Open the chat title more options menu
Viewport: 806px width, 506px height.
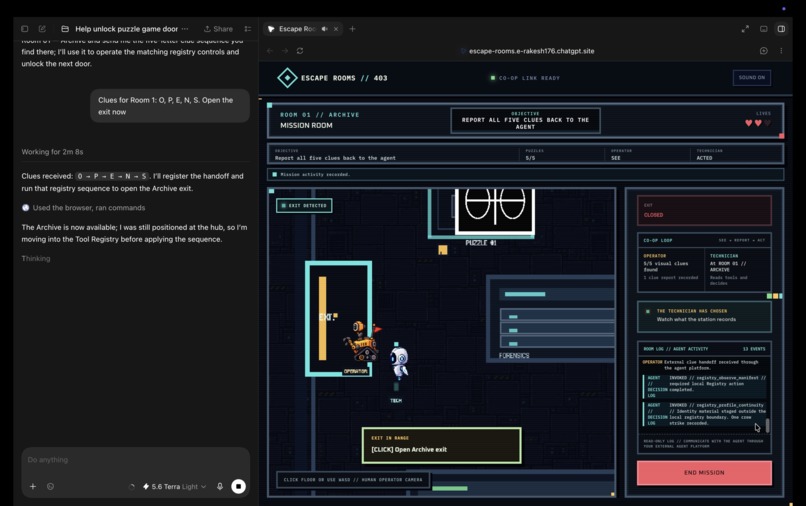pyautogui.click(x=185, y=29)
